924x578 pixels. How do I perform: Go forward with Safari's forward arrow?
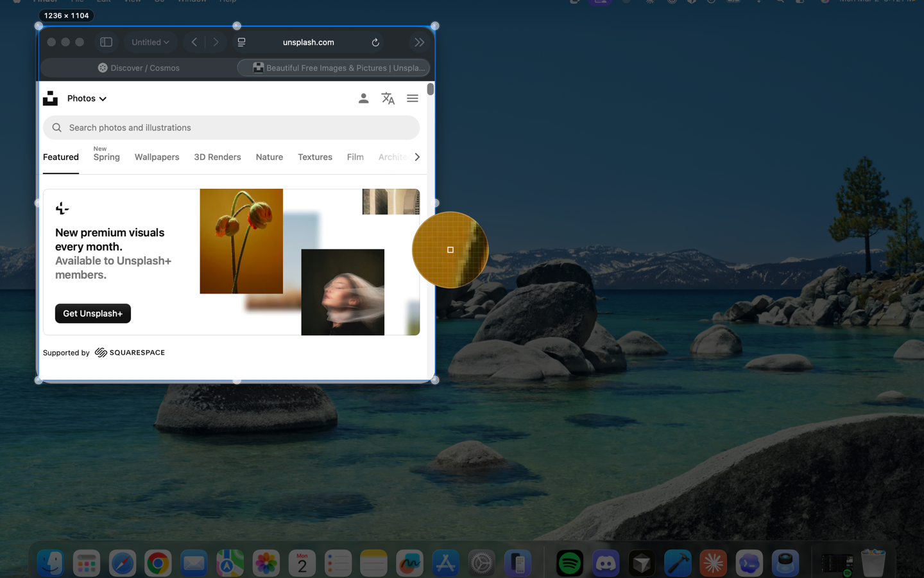[x=216, y=42]
